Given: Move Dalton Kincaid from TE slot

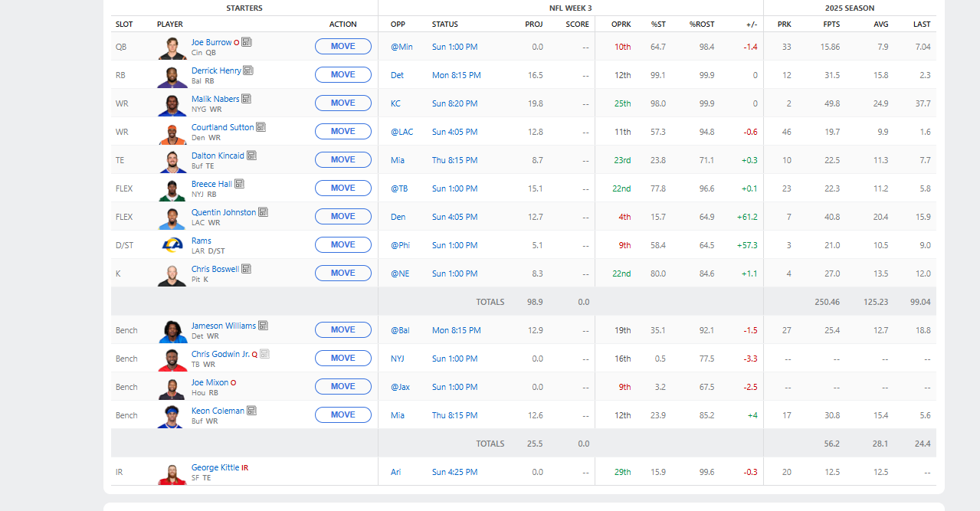Looking at the screenshot, I should [343, 160].
